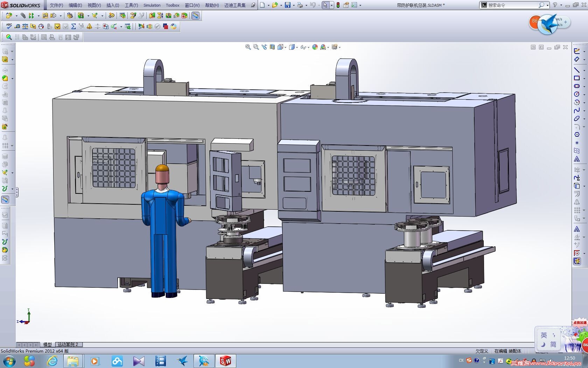Open the Select tool dropdown arrow
The height and width of the screenshot is (368, 588).
[x=331, y=6]
